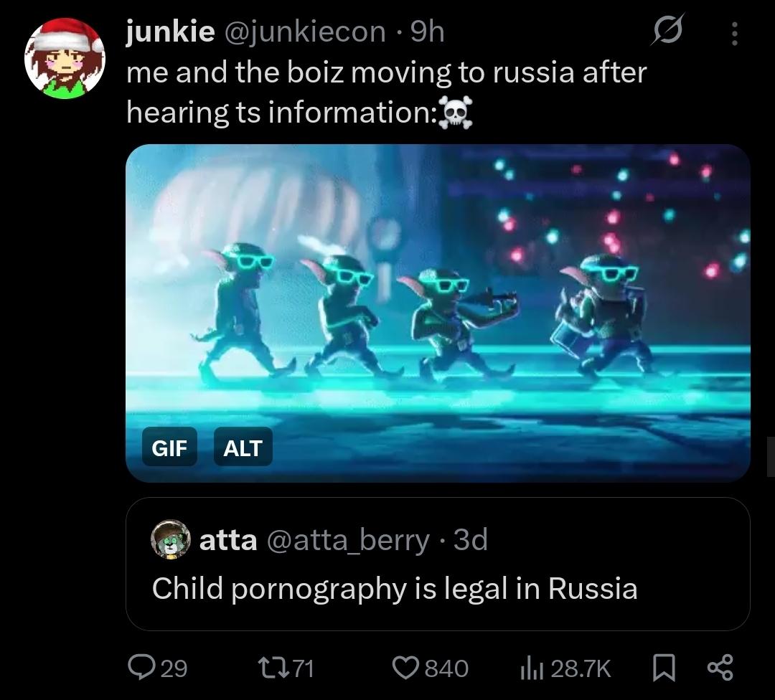
Task: Click the 9h timestamp
Action: point(428,32)
